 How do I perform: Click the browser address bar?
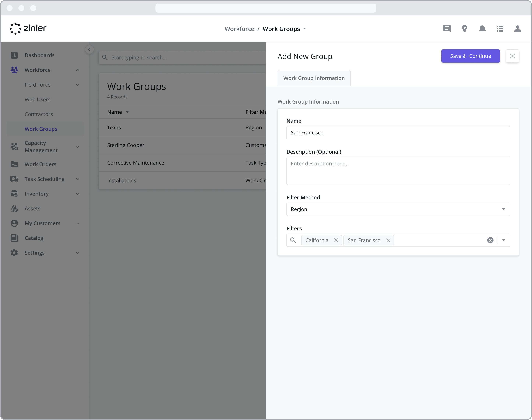tap(266, 8)
